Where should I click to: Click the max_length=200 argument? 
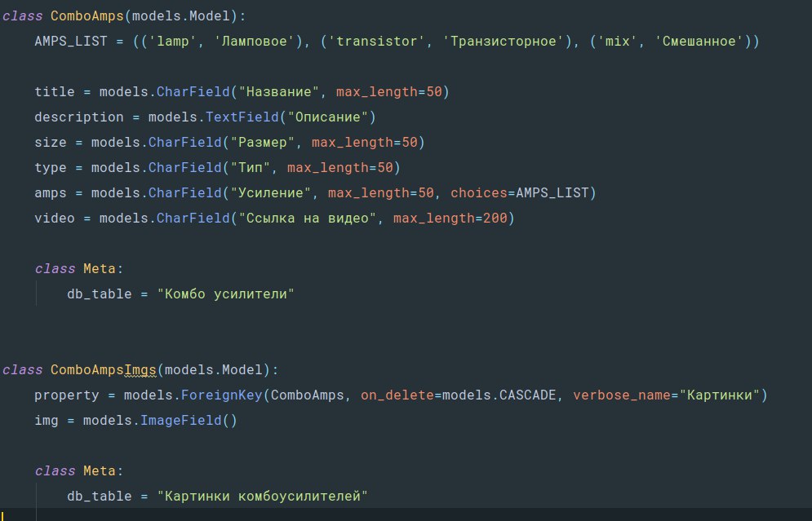(450, 219)
